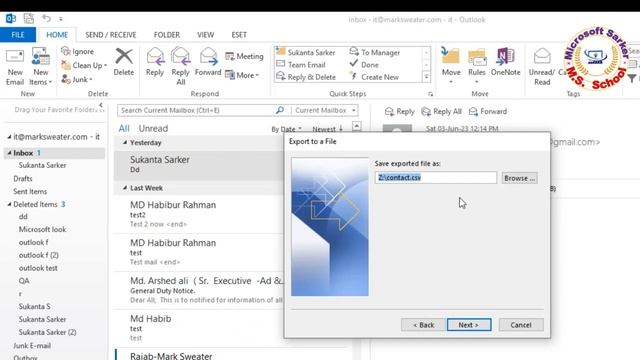Minimize the folder pane with arrow

(101, 105)
